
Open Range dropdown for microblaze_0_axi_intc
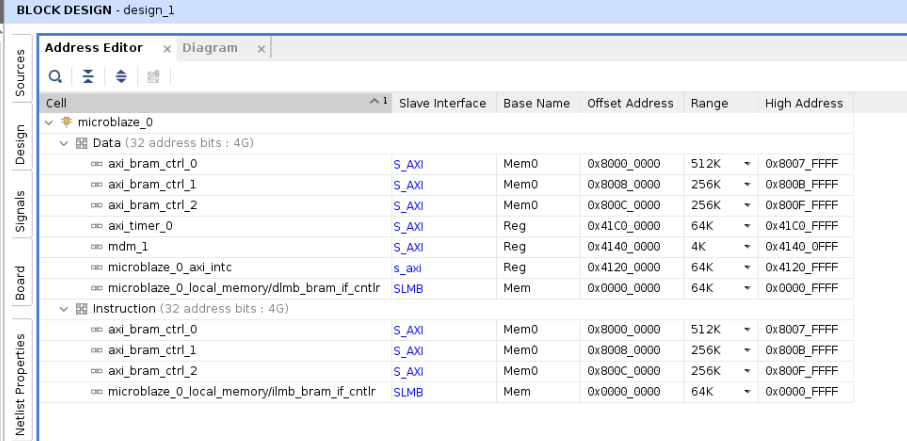pos(747,268)
